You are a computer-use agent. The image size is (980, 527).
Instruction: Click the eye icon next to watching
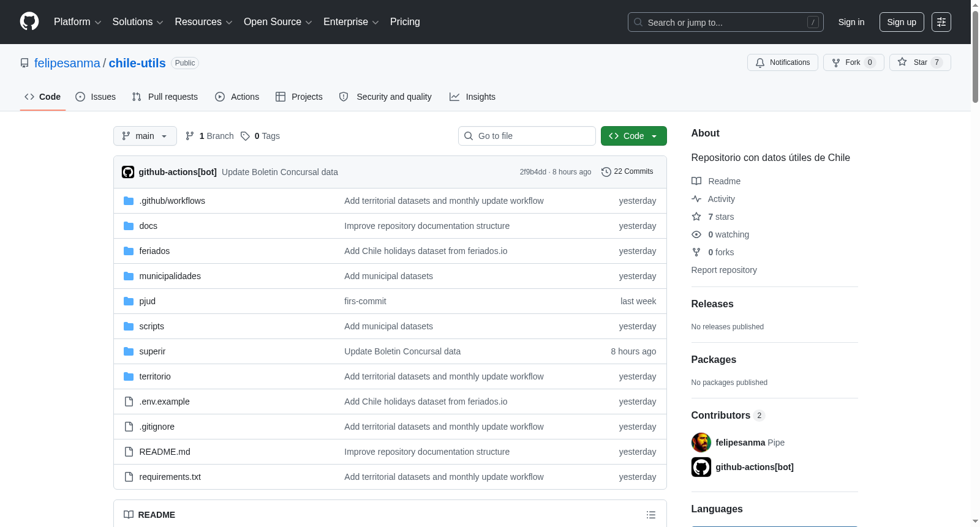point(696,234)
